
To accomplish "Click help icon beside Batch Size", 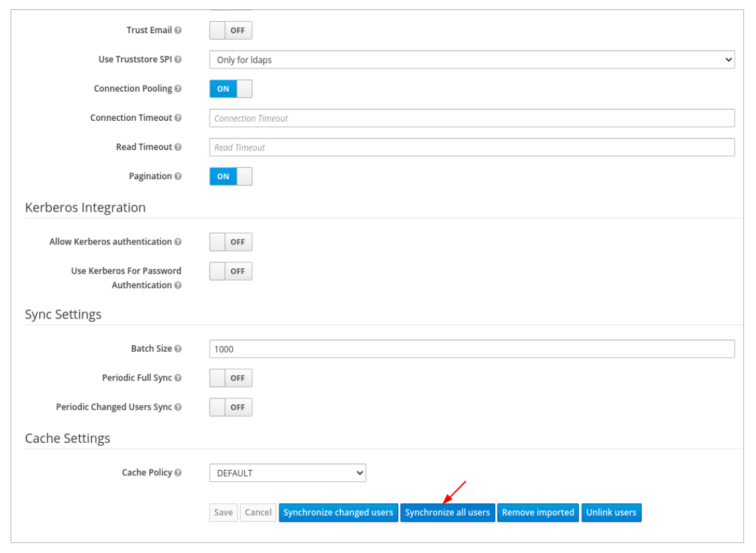I will click(x=178, y=349).
